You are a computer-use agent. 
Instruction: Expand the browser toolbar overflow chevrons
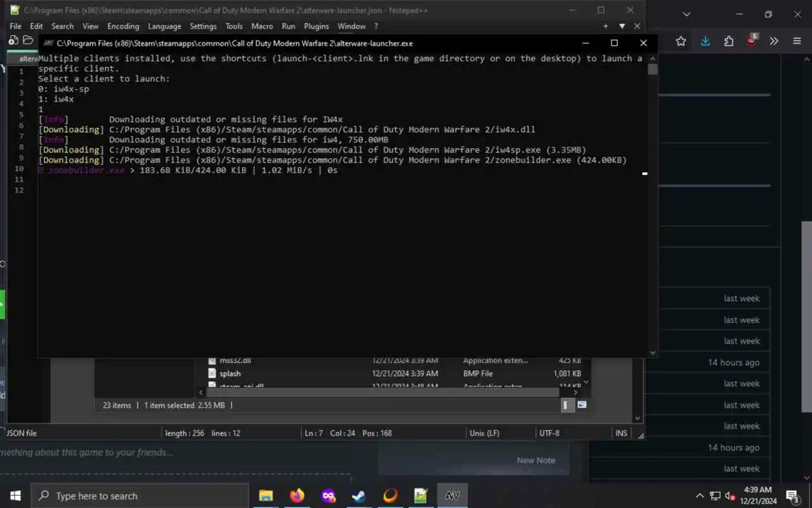click(x=774, y=41)
